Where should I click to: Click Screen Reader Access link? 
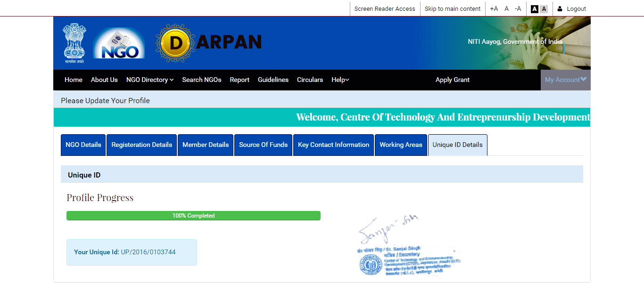pyautogui.click(x=385, y=8)
